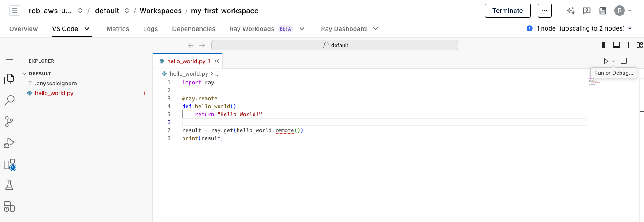Switch to the Ray Workloads tab
Viewport: 644px width, 222px height.
252,29
